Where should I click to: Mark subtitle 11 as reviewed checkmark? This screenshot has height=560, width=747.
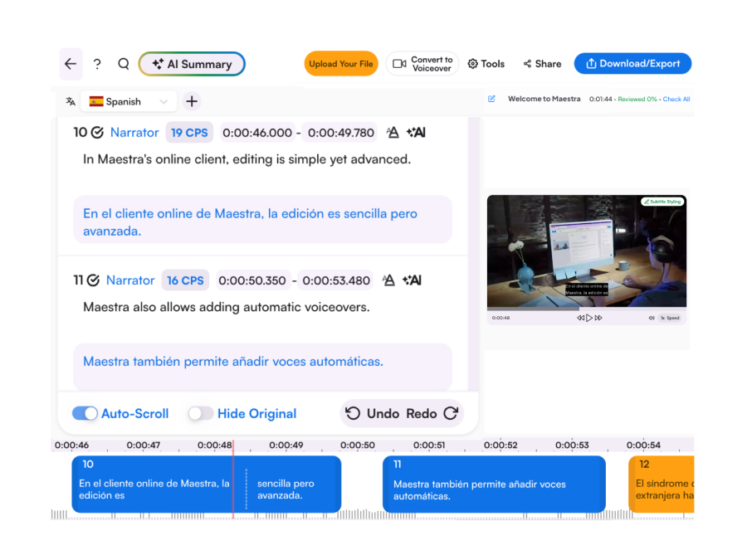[x=93, y=280]
